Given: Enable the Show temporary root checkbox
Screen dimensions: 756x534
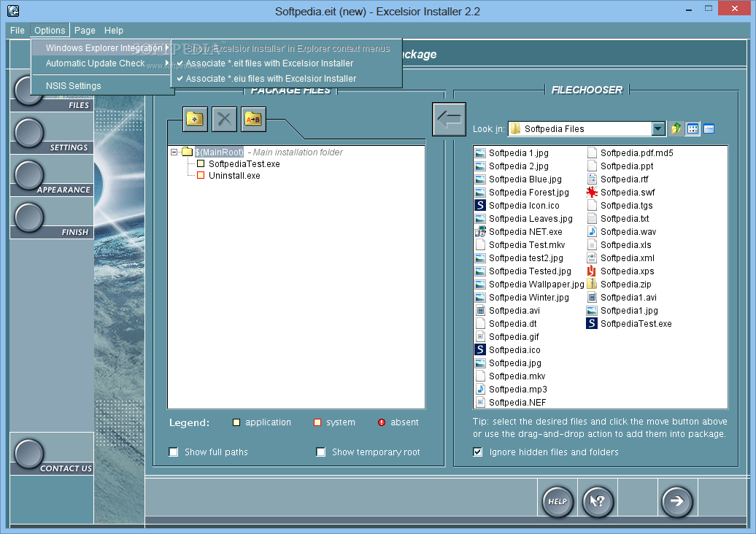Looking at the screenshot, I should point(320,452).
